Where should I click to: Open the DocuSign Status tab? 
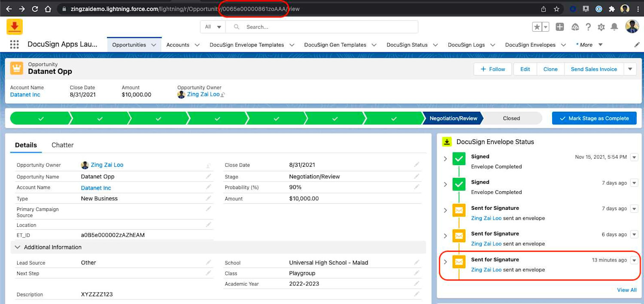coord(408,44)
